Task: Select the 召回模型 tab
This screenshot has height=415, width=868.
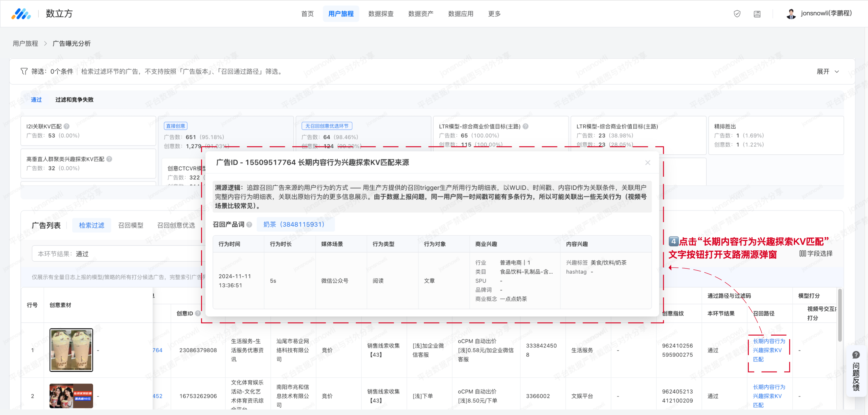Action: [x=130, y=225]
